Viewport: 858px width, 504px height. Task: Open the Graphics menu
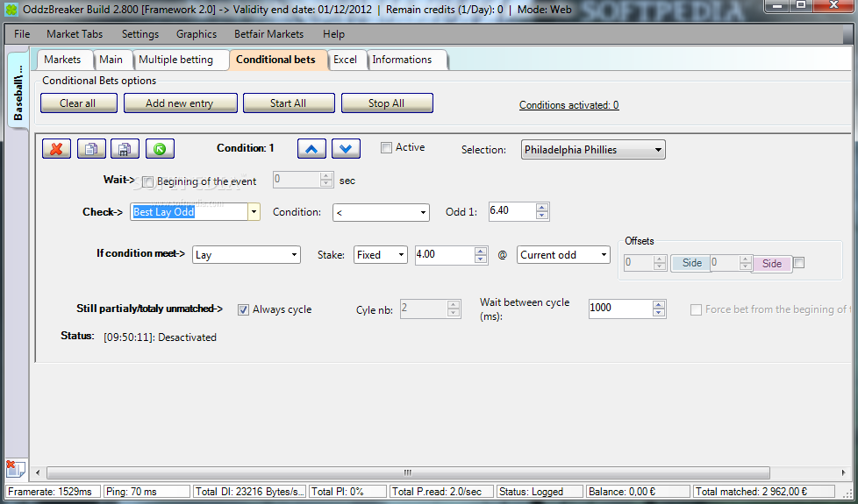pos(197,34)
